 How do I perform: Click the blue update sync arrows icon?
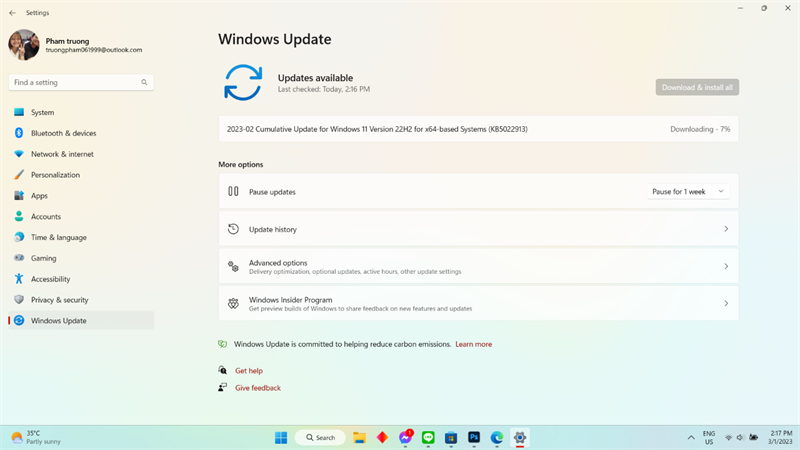pyautogui.click(x=243, y=82)
